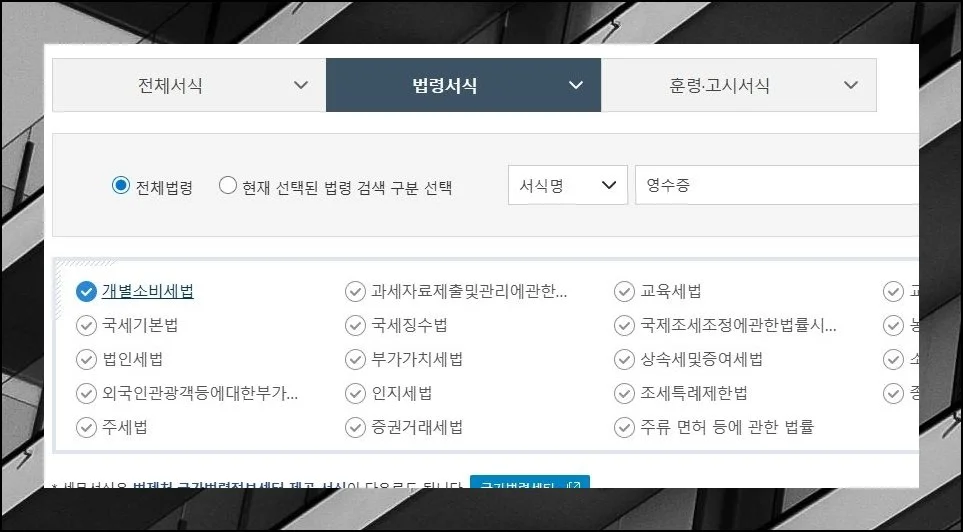Select the 법령서식 tab
Image resolution: width=963 pixels, height=532 pixels.
coord(463,85)
